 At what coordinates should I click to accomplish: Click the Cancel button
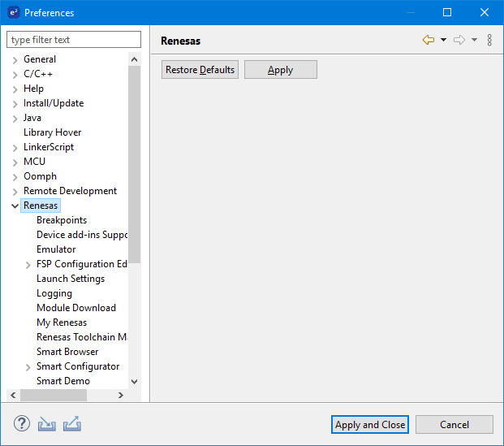(x=454, y=424)
